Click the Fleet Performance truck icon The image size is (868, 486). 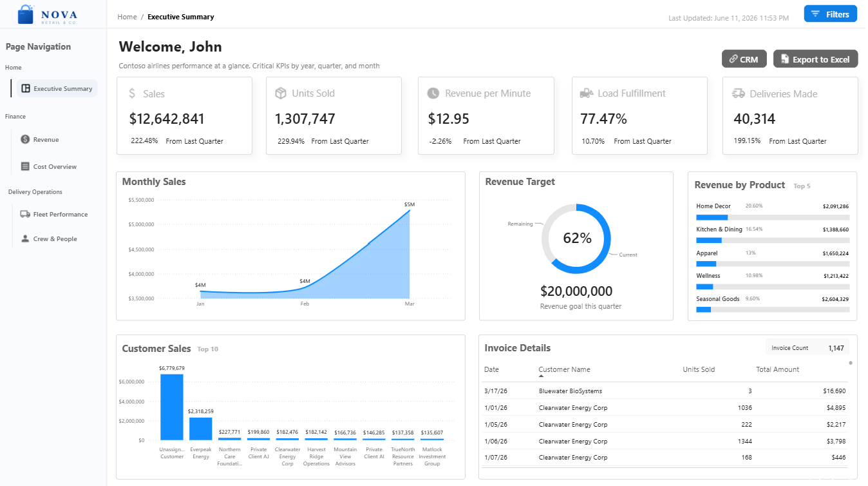[x=25, y=214]
